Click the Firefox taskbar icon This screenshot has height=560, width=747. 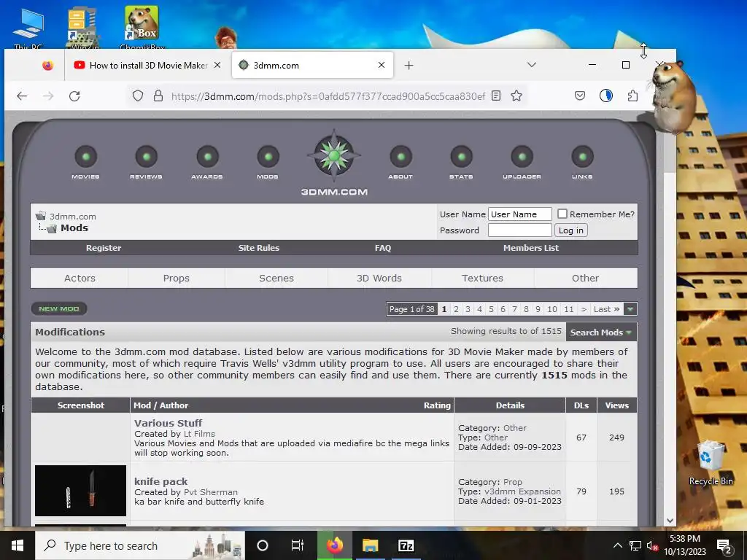pyautogui.click(x=334, y=545)
